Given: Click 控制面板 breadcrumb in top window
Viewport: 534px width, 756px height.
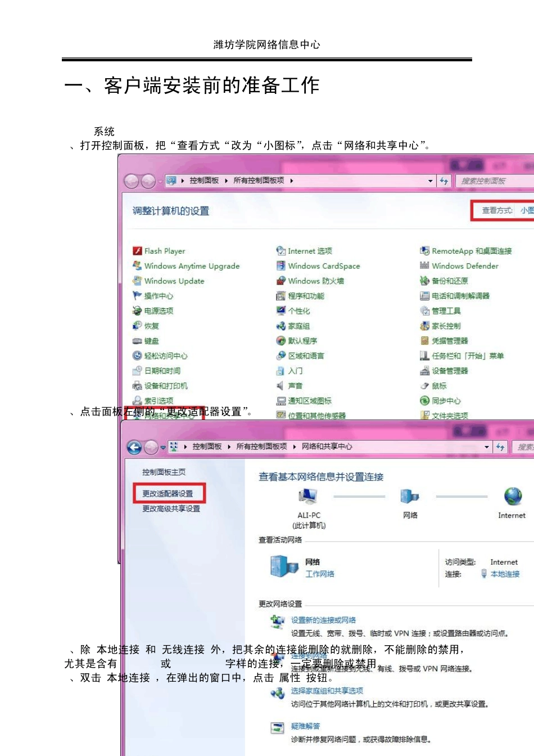Looking at the screenshot, I should [x=204, y=181].
